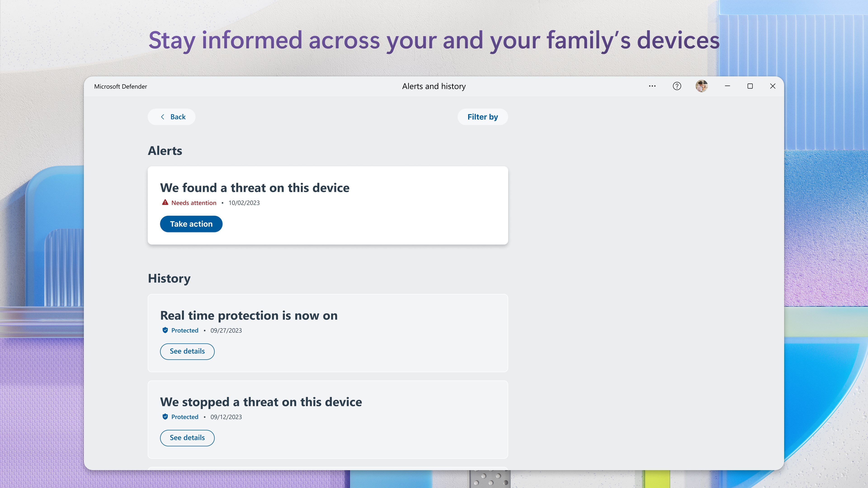
Task: Click the signed-in user profile avatar
Action: [x=702, y=86]
